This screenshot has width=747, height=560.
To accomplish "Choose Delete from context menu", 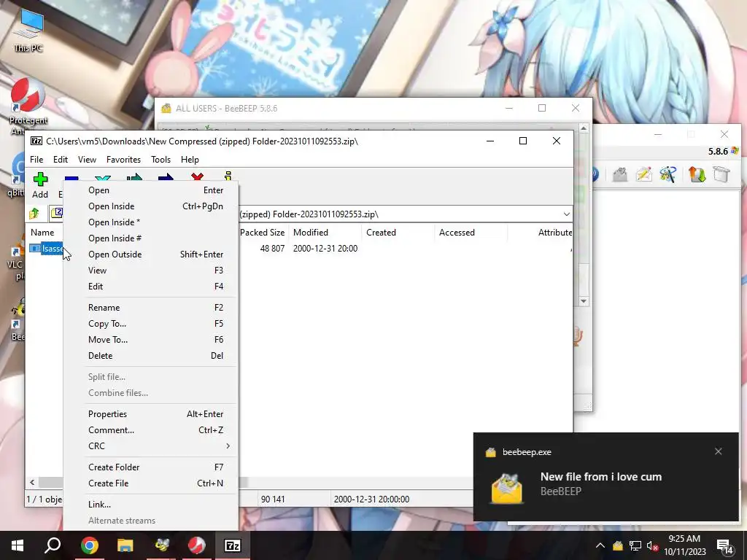I will click(x=150, y=356).
